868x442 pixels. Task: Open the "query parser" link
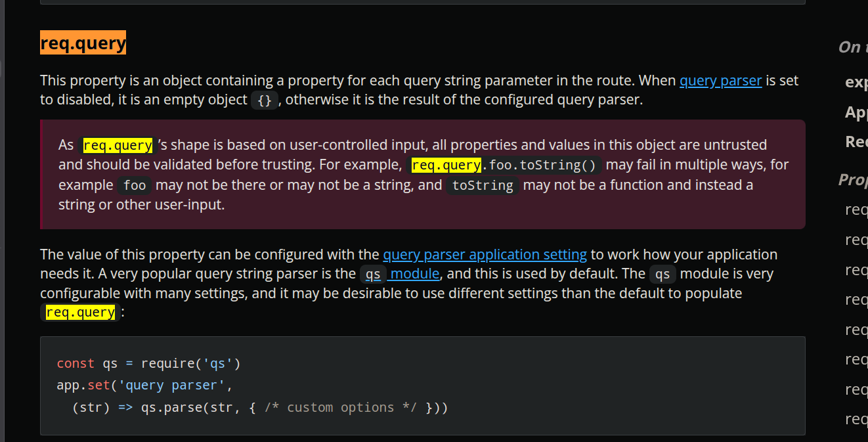[720, 80]
